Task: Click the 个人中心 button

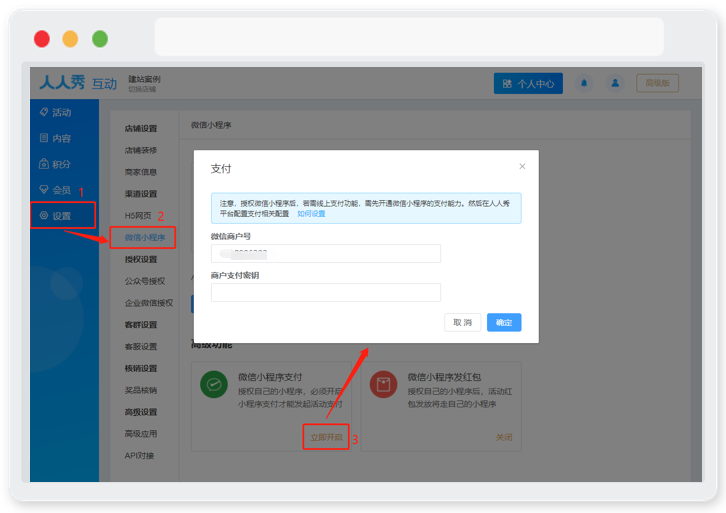Action: [528, 84]
